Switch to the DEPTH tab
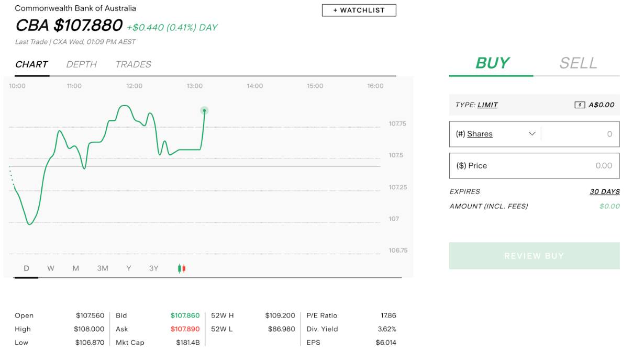644x363 pixels. pyautogui.click(x=82, y=64)
